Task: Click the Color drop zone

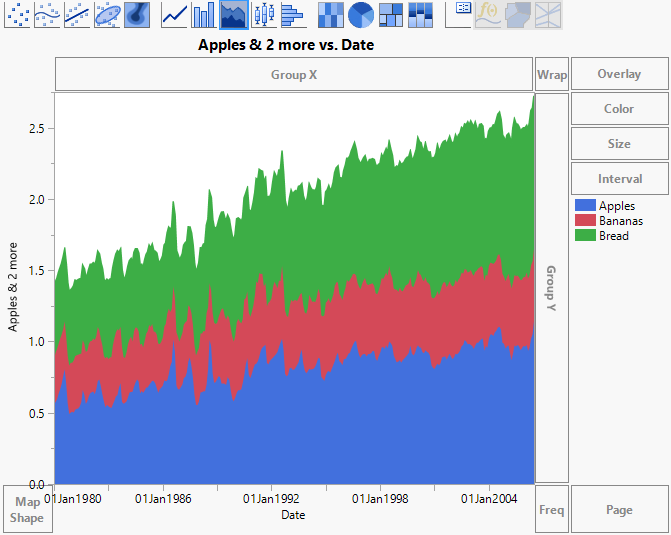Action: [x=619, y=109]
